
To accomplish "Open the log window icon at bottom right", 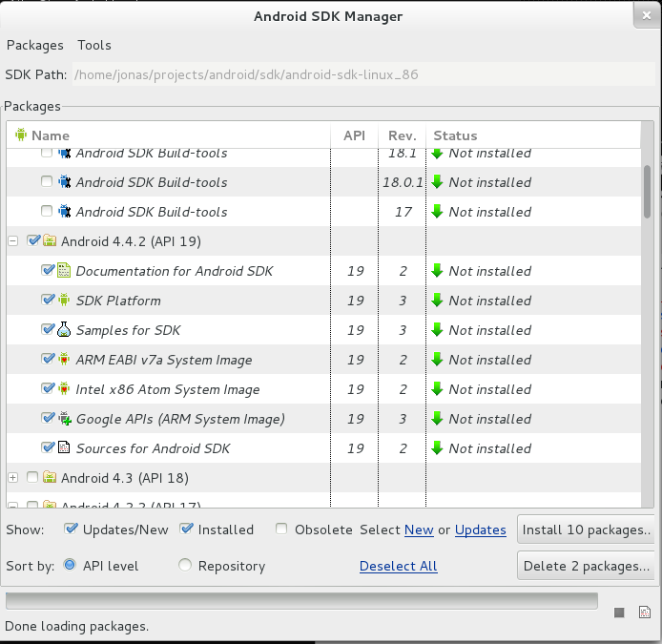I will coord(645,613).
